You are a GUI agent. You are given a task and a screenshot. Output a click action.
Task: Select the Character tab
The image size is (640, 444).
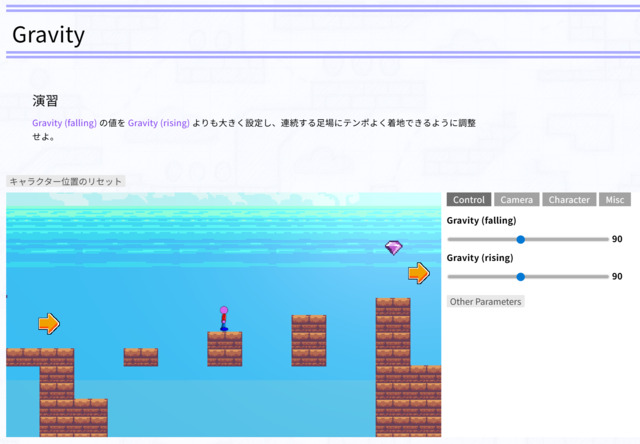coord(569,200)
